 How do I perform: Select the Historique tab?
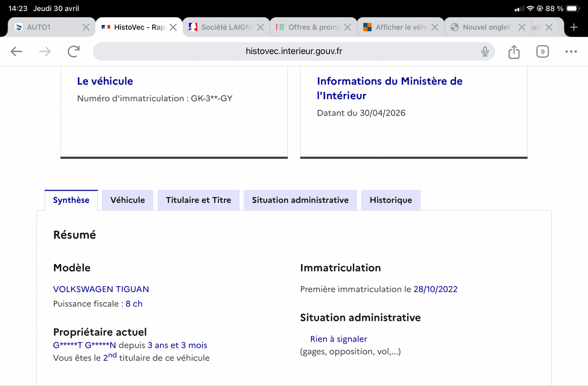391,200
